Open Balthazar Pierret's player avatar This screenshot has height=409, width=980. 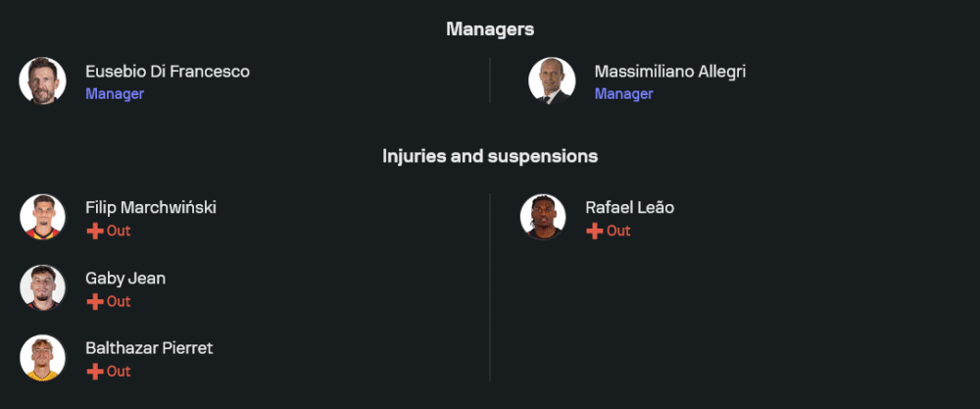click(x=42, y=358)
